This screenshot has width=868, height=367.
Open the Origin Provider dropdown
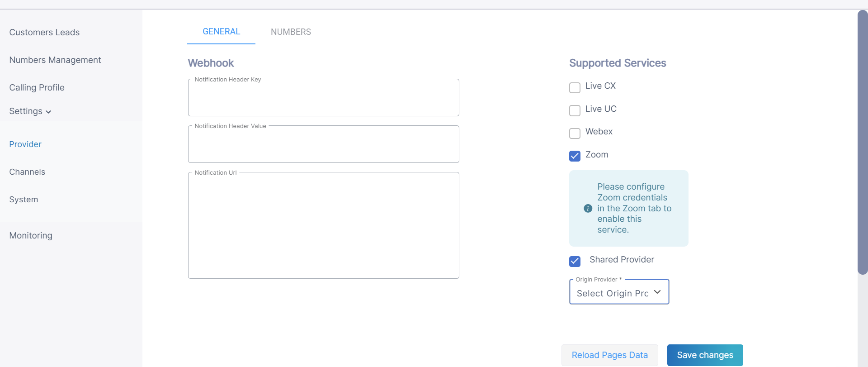click(x=619, y=293)
